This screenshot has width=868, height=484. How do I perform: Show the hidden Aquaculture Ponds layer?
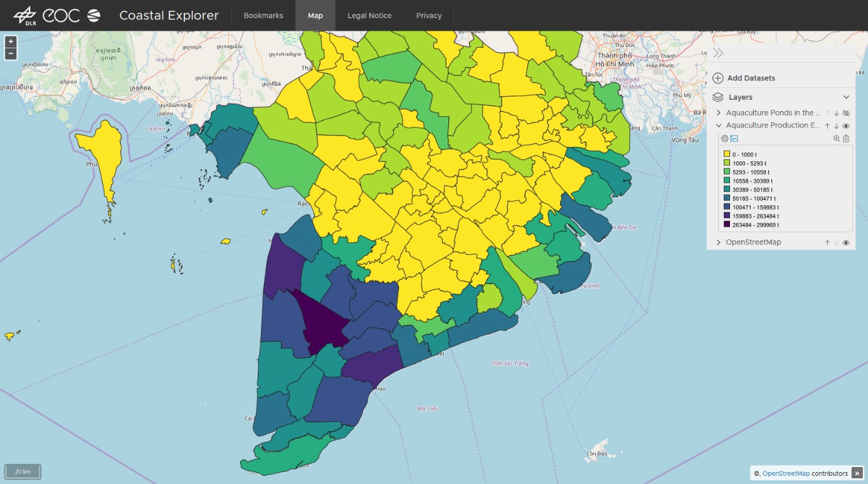(846, 113)
